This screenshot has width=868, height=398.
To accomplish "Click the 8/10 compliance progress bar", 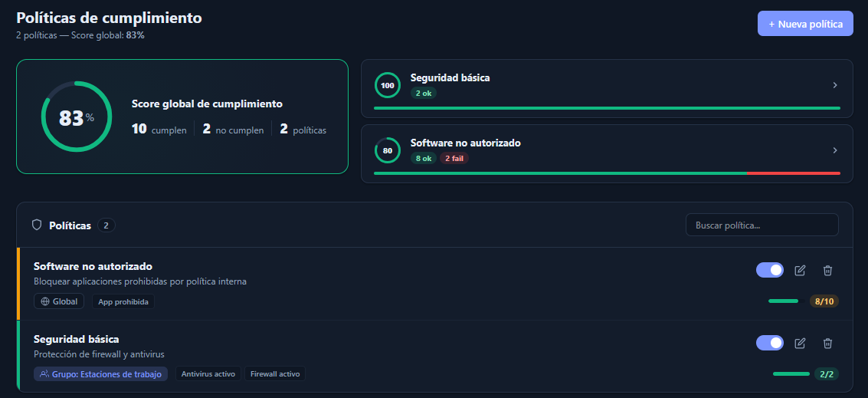I will click(783, 301).
